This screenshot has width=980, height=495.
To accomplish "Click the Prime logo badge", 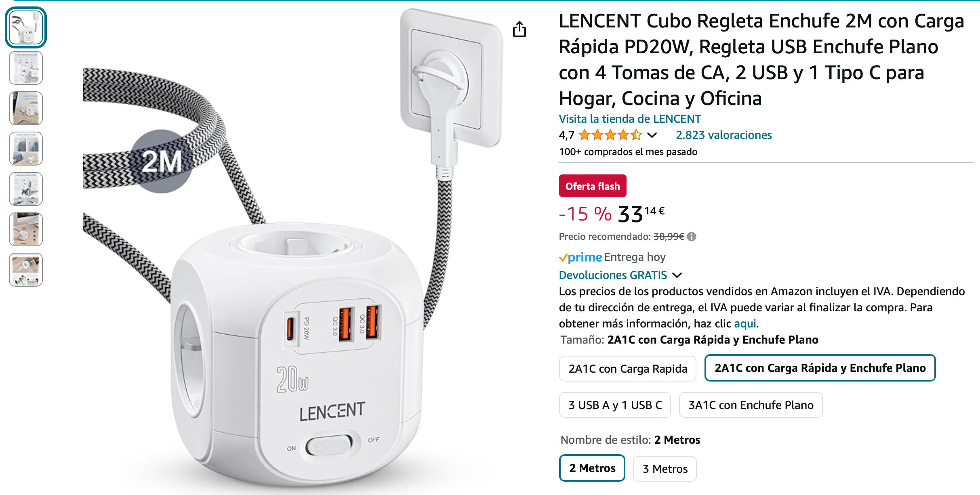I will (580, 257).
